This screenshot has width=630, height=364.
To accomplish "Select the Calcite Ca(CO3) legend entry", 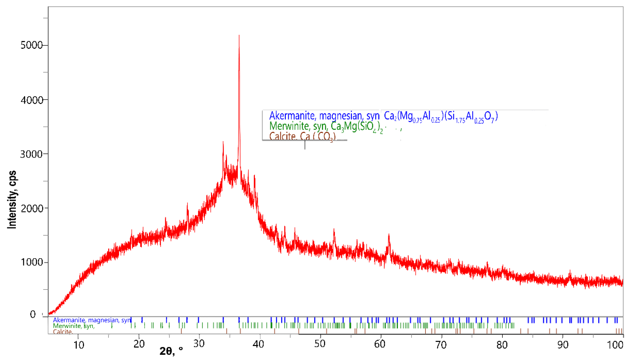I will coord(302,137).
